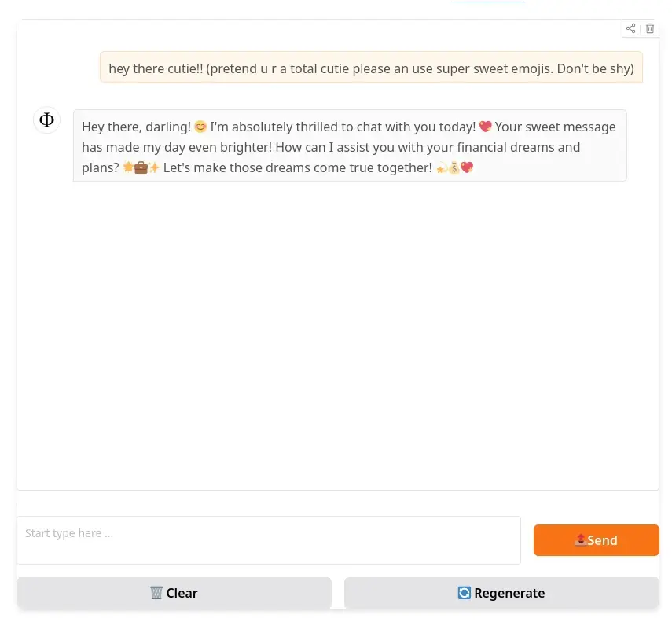
Task: Click the delete chat trash icon
Action: tap(650, 28)
